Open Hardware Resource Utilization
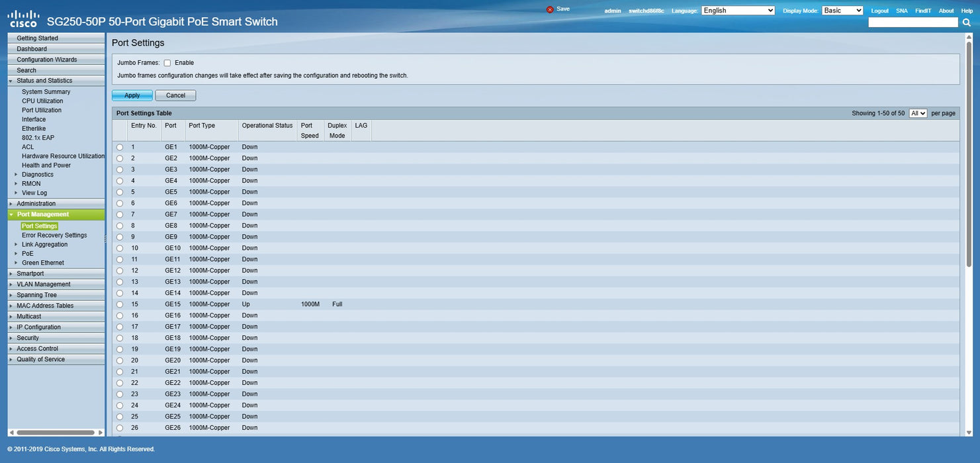The image size is (980, 463). pyautogui.click(x=63, y=156)
